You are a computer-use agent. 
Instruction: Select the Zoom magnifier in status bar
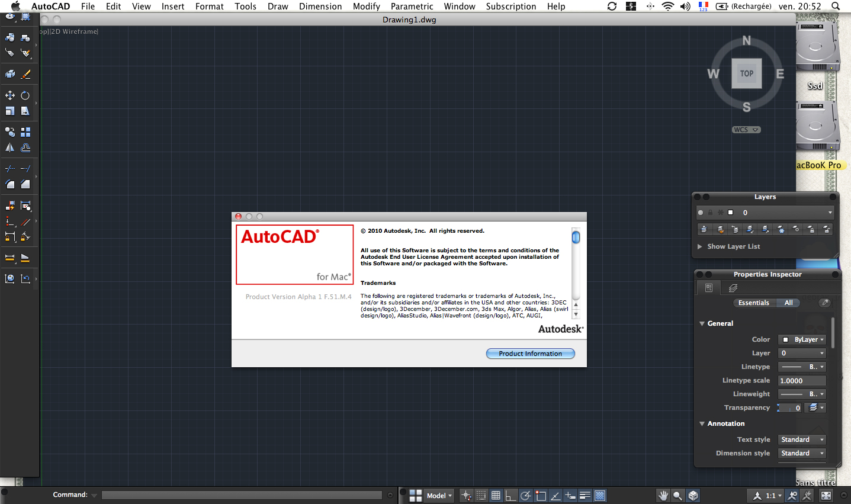coord(678,496)
